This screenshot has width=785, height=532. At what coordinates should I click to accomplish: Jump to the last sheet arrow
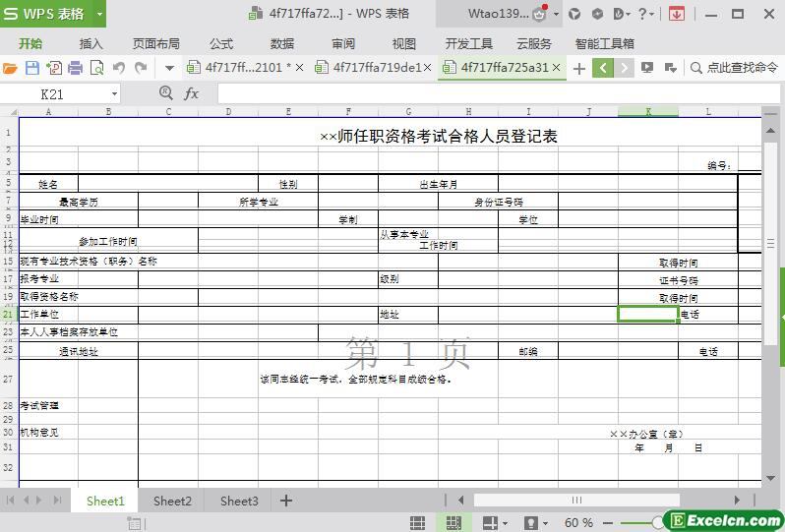coord(58,500)
